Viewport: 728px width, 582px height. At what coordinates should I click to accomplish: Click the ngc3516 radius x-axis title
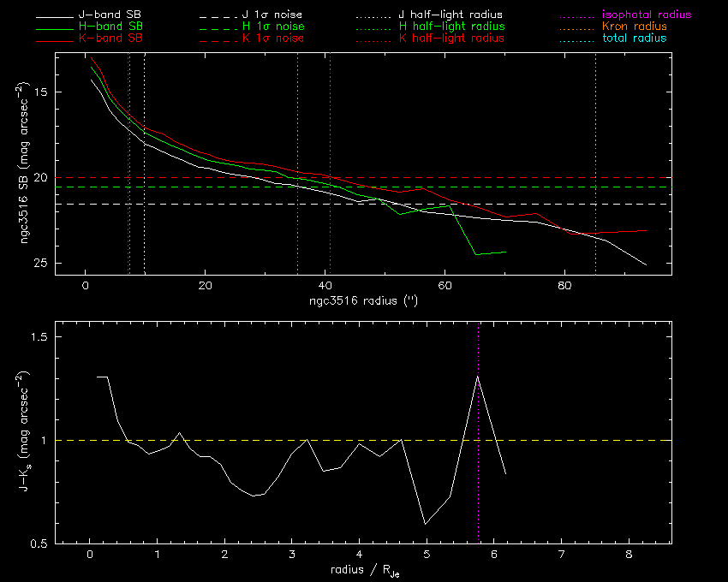click(364, 300)
